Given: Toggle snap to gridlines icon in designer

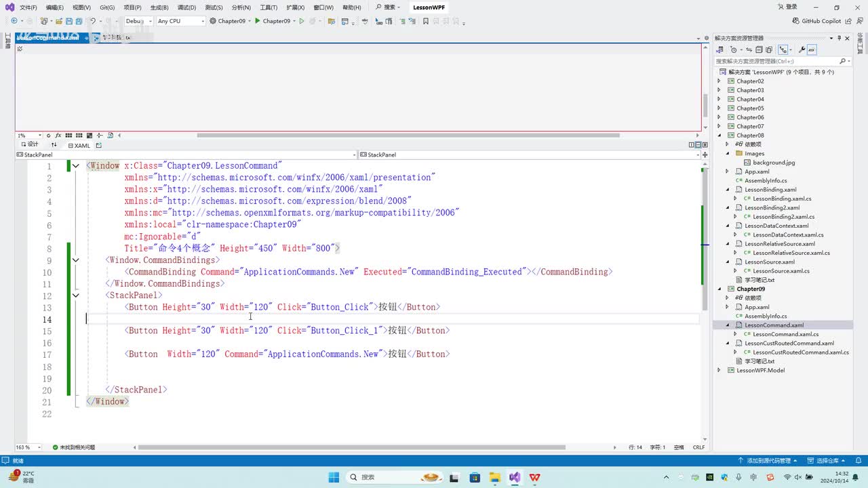Looking at the screenshot, I should pyautogui.click(x=79, y=136).
